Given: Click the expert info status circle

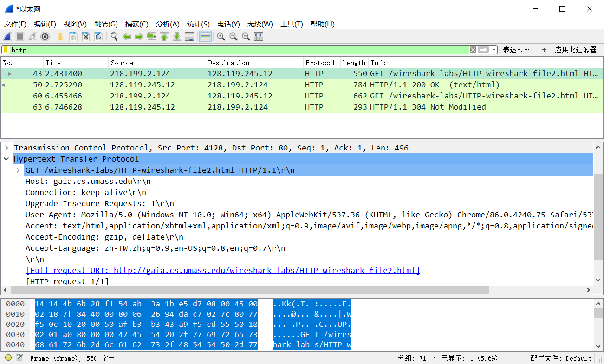Looking at the screenshot, I should pos(8,358).
